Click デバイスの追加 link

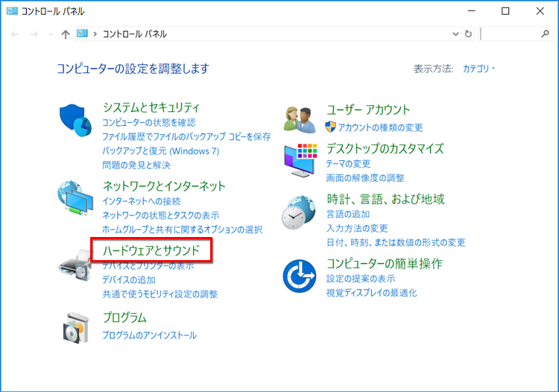click(x=129, y=279)
